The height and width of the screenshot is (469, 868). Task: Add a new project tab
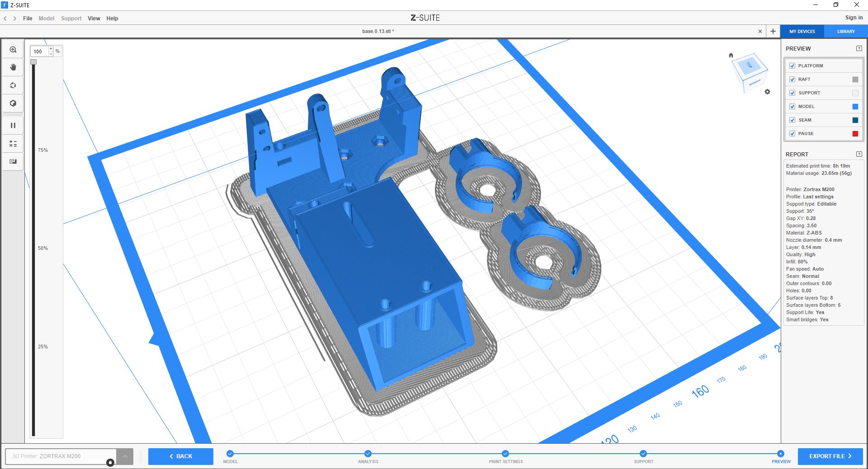[773, 31]
